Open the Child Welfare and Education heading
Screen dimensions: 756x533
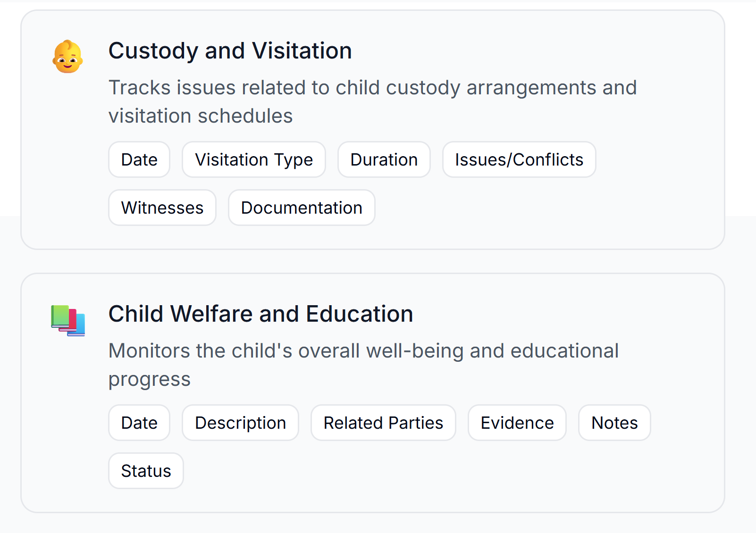click(261, 314)
